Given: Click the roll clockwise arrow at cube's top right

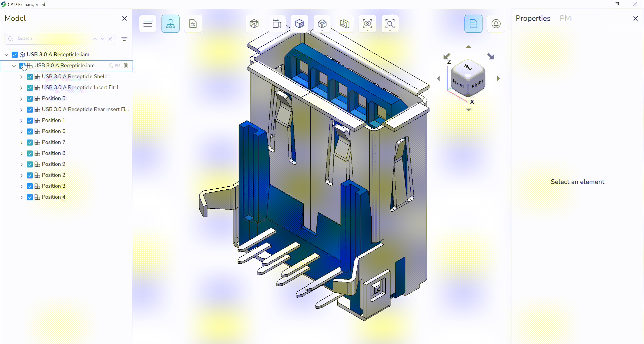Looking at the screenshot, I should pos(491,56).
